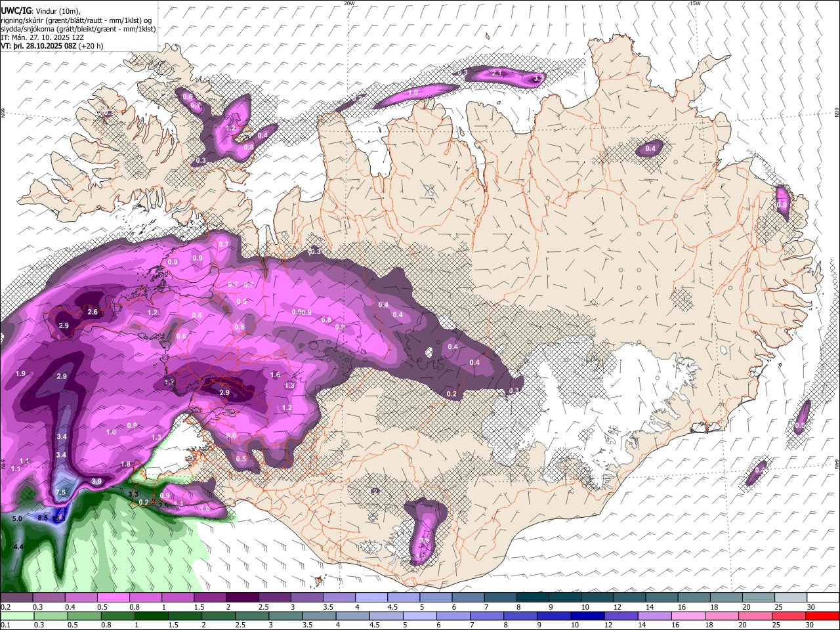The image size is (840, 630).
Task: Choose the pale lavender swatch labeled 4 in upper legend
Action: pyautogui.click(x=371, y=598)
